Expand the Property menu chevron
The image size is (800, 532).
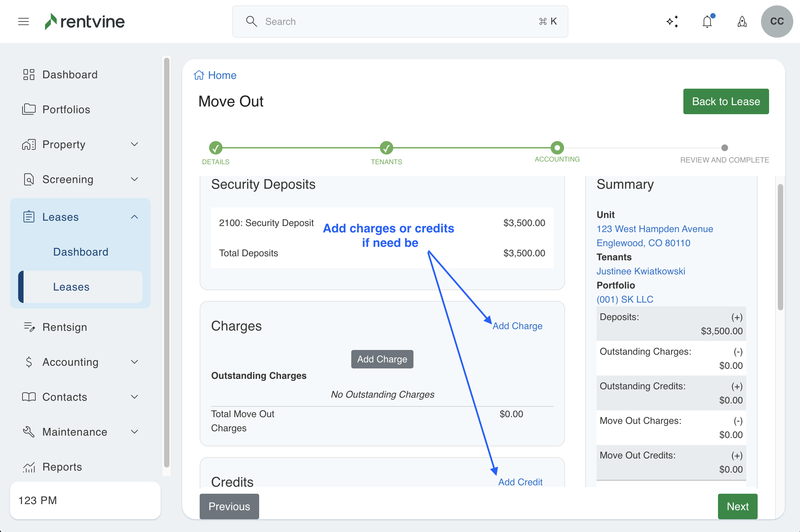tap(134, 144)
